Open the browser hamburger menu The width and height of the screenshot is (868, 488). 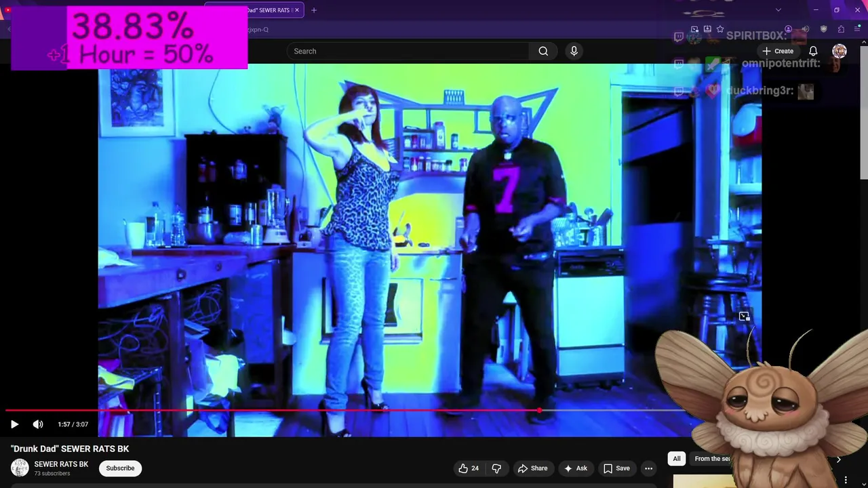[857, 29]
